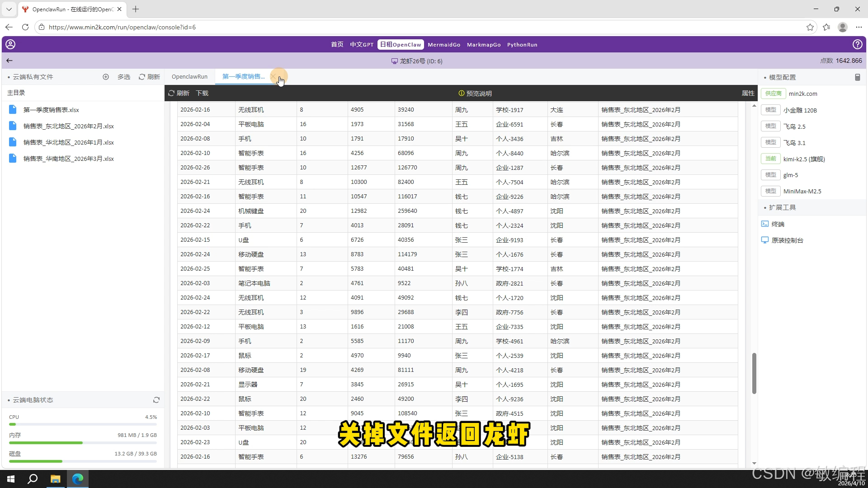Click the 下载 download button
868x488 pixels.
click(202, 93)
